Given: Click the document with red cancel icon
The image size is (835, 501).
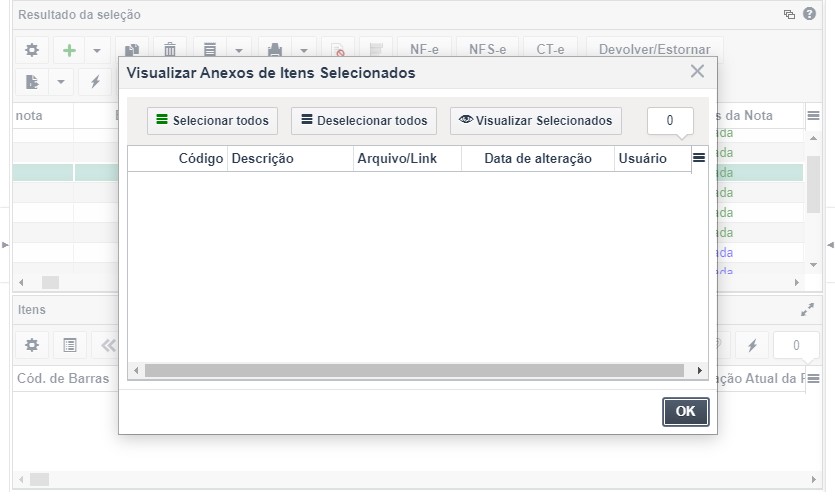Looking at the screenshot, I should [338, 50].
